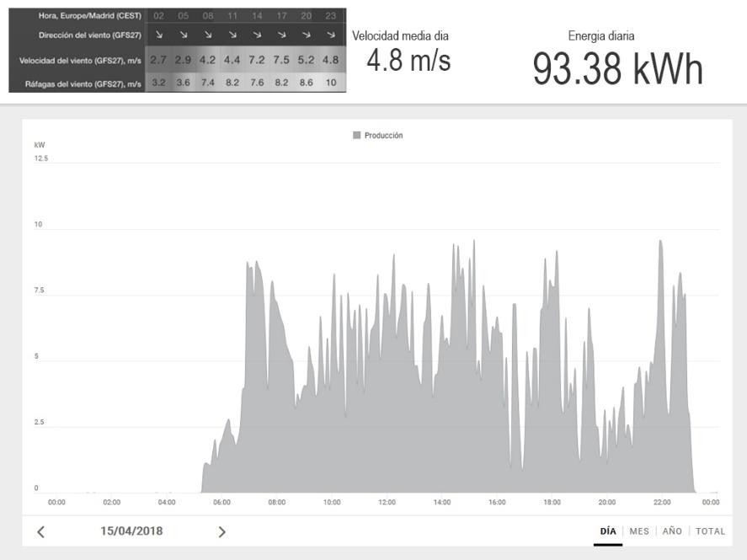Open the date 15/04/2018 selector

pos(131,531)
